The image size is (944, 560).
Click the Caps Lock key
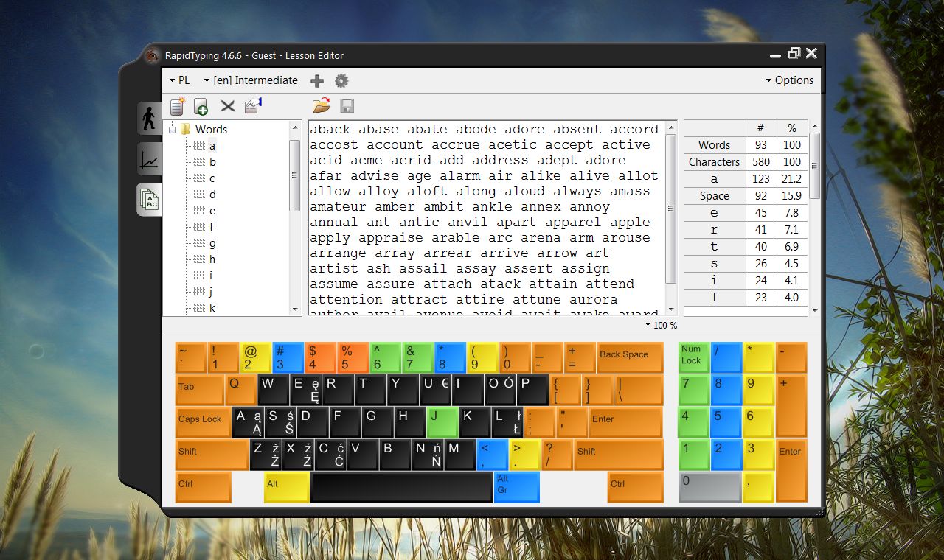tap(203, 422)
